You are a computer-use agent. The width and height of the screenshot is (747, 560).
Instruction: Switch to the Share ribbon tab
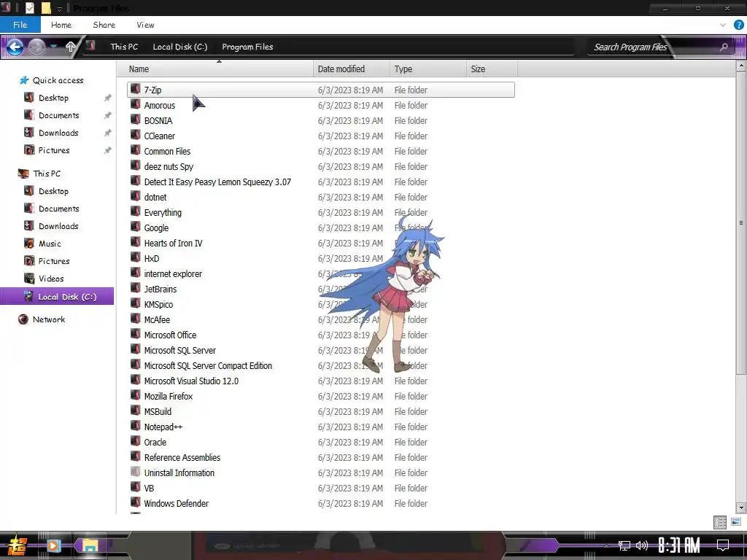[x=104, y=25]
